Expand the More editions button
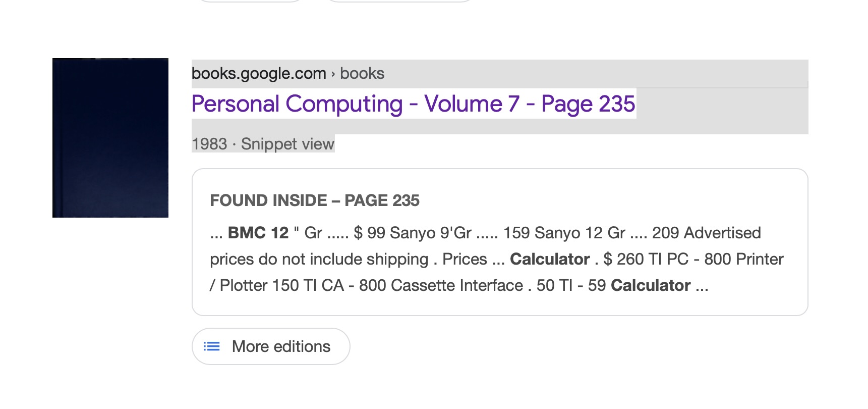Image resolution: width=868 pixels, height=409 pixels. (271, 346)
